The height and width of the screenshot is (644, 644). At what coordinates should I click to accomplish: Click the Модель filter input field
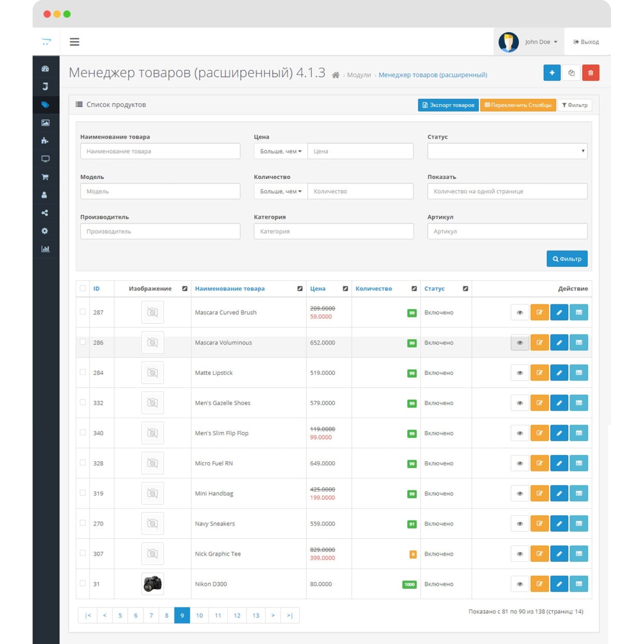click(160, 191)
